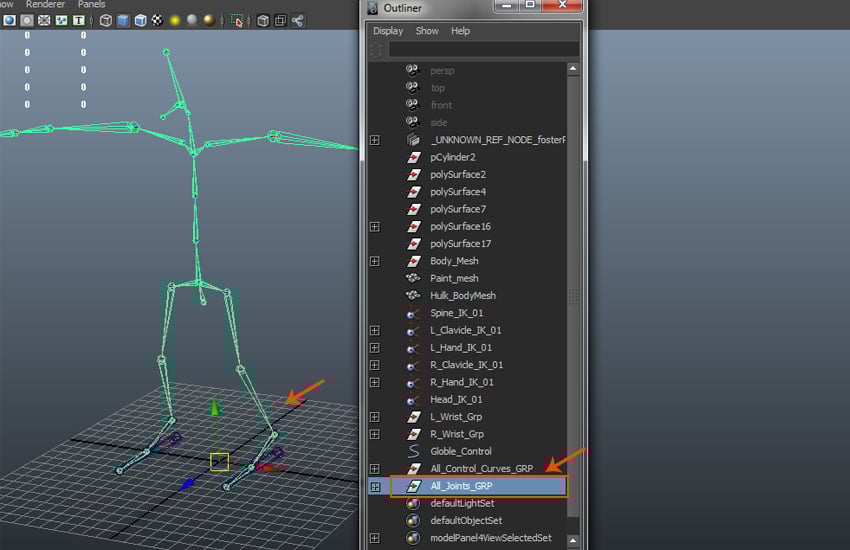
Task: Expand the Body_Mesh node
Action: (374, 261)
